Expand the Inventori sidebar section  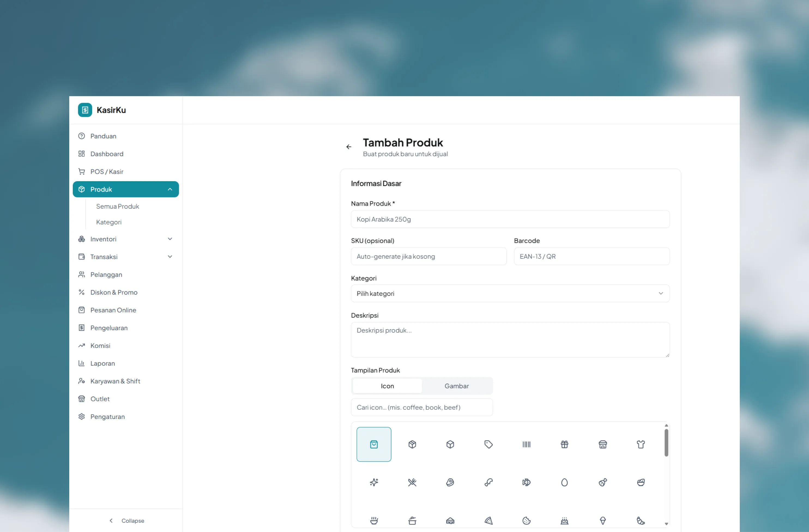125,239
